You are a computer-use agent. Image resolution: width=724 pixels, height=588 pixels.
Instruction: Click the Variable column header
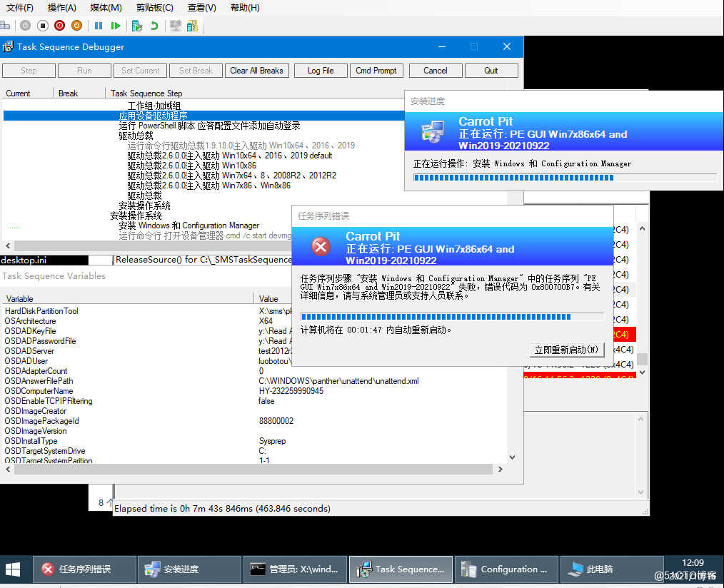(x=19, y=298)
